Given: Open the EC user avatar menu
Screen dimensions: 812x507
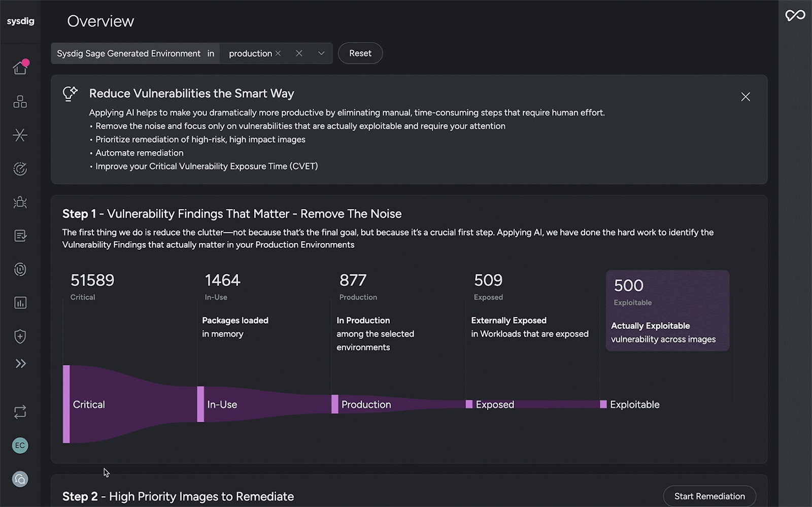Looking at the screenshot, I should 20,446.
